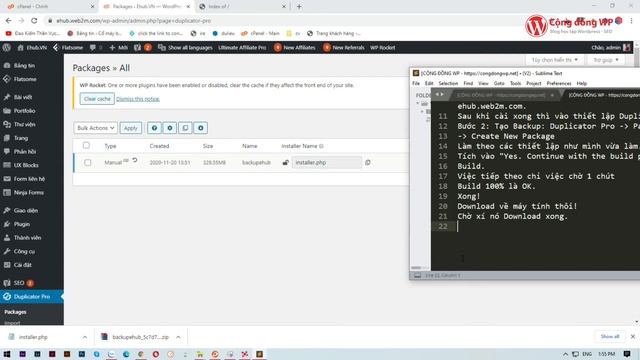The width and height of the screenshot is (640, 360).
Task: Click the installer.php name field
Action: 327,162
